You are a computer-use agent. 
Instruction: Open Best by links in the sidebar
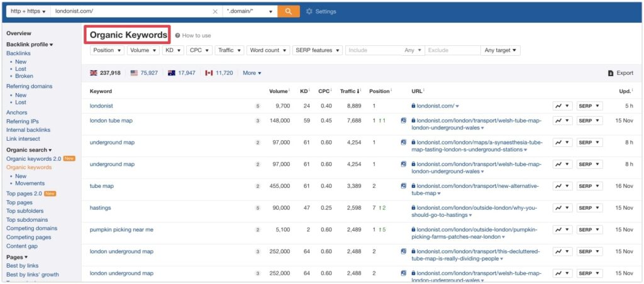(x=22, y=266)
